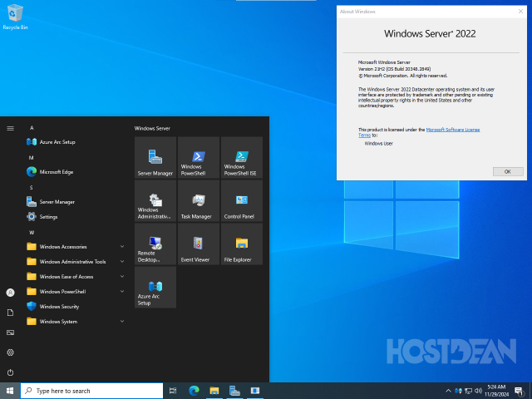Screen dimensions: 532x399
Task: Open Windows Security from app list
Action: tap(76, 307)
